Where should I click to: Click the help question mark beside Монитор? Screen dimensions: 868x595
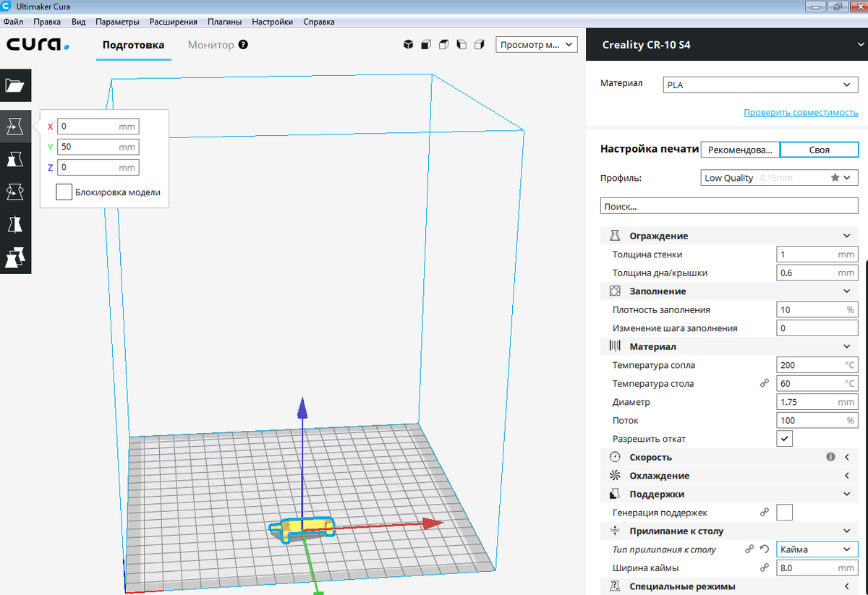click(x=243, y=45)
